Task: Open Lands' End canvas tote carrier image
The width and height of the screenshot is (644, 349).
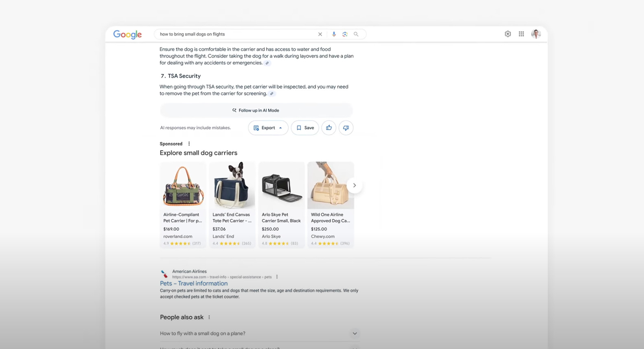Action: [232, 185]
